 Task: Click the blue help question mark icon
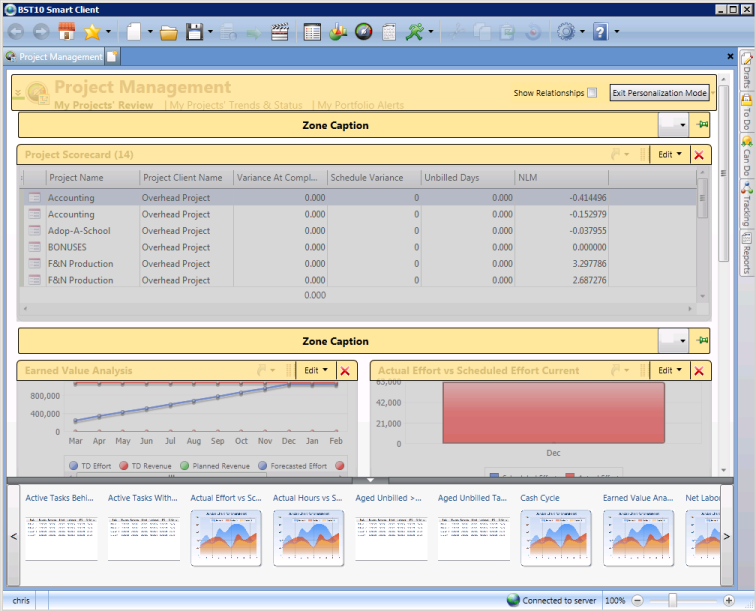tap(600, 32)
